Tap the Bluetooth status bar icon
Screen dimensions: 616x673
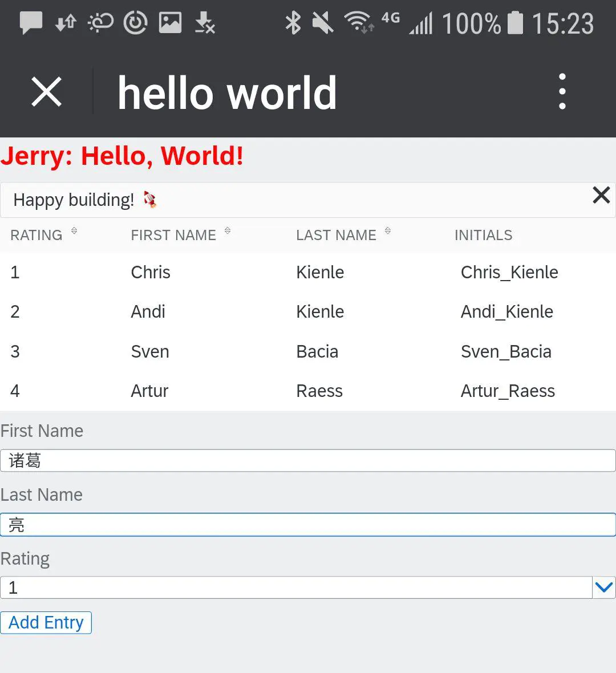point(293,23)
